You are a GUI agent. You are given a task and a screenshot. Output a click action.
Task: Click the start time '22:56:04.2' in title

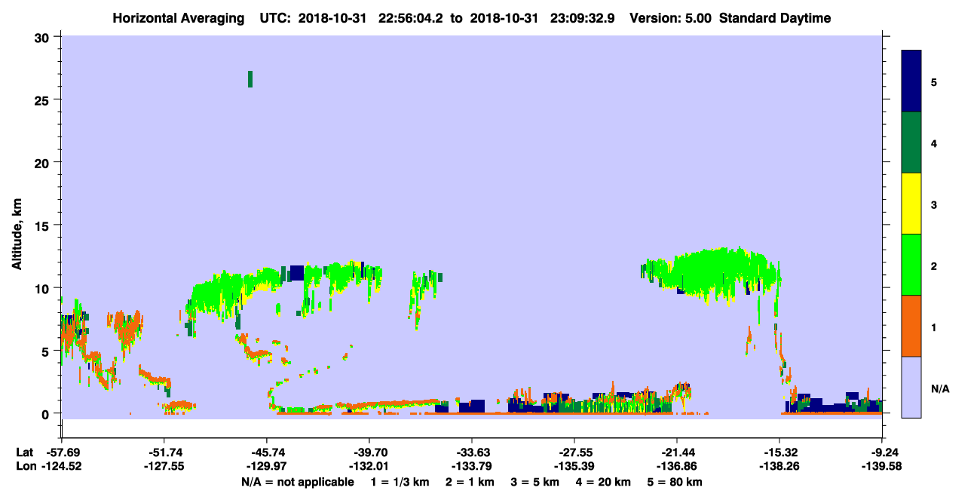(412, 18)
